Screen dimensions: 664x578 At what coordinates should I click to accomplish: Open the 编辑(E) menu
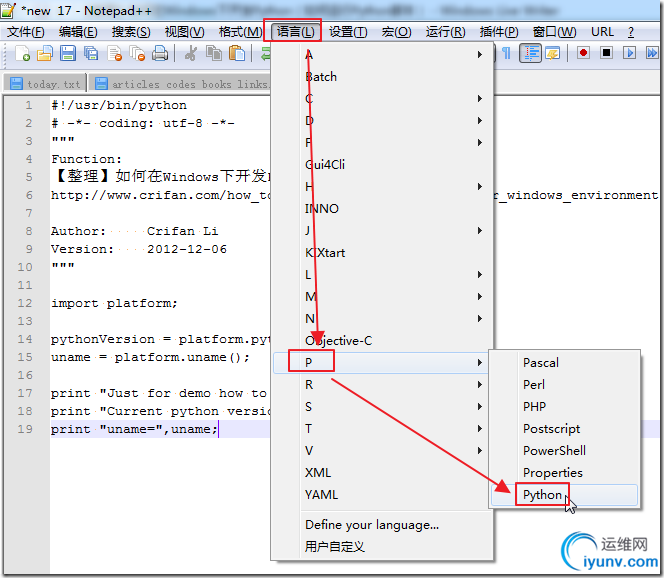(x=78, y=32)
